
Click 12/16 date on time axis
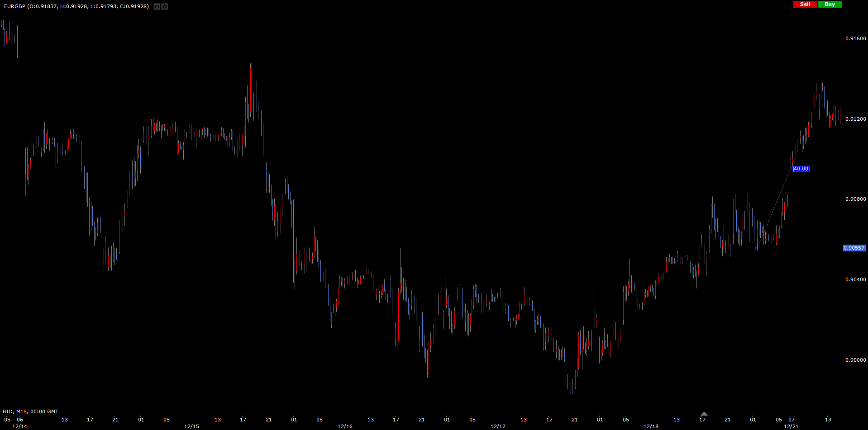345,426
